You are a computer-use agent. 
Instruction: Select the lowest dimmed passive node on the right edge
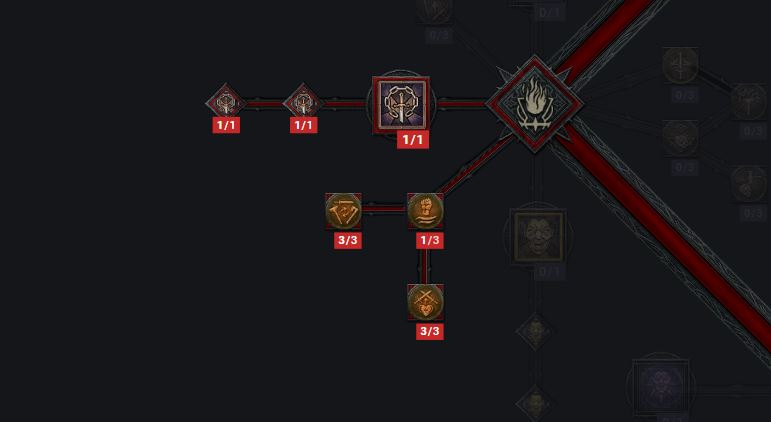click(748, 184)
